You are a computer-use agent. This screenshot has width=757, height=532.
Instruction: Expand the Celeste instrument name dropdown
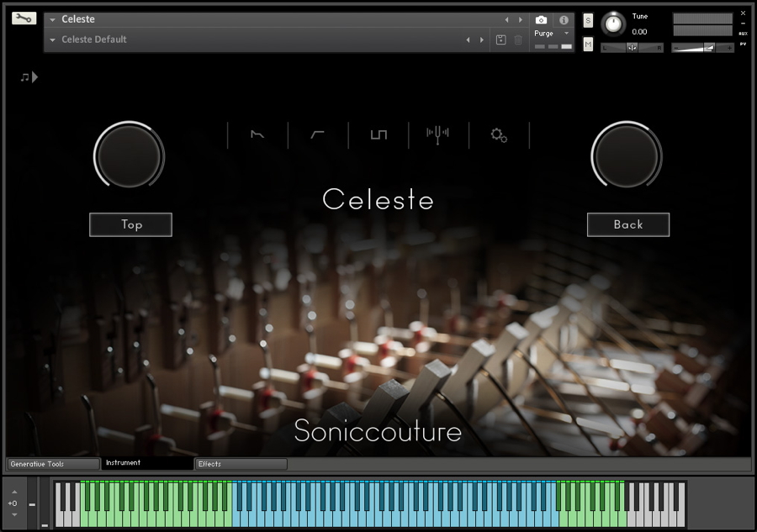click(52, 20)
